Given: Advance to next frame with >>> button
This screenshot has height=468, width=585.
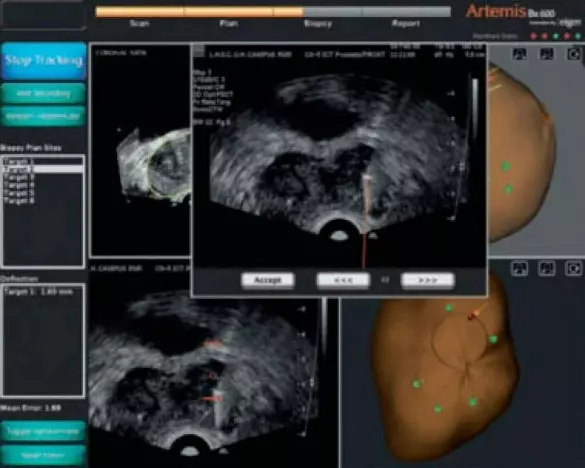Looking at the screenshot, I should 428,280.
